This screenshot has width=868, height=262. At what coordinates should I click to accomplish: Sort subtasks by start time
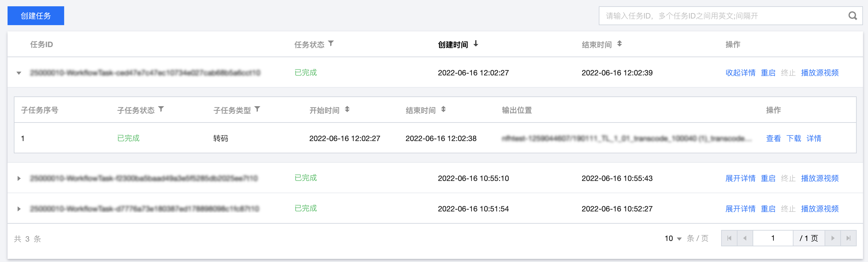coord(347,109)
